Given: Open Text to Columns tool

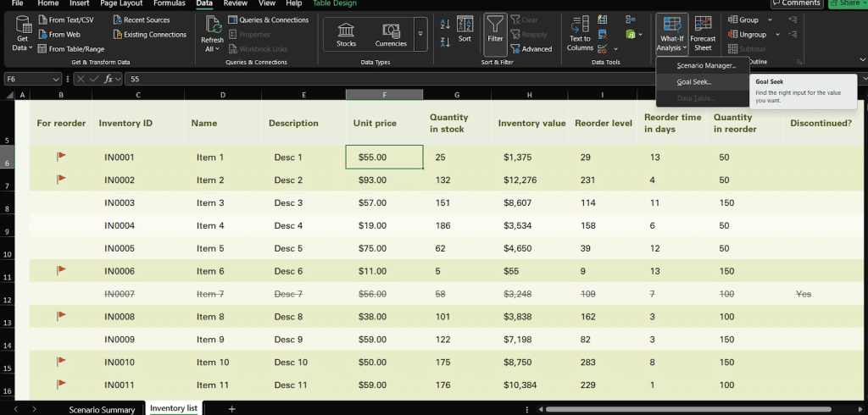Looking at the screenshot, I should (x=580, y=35).
